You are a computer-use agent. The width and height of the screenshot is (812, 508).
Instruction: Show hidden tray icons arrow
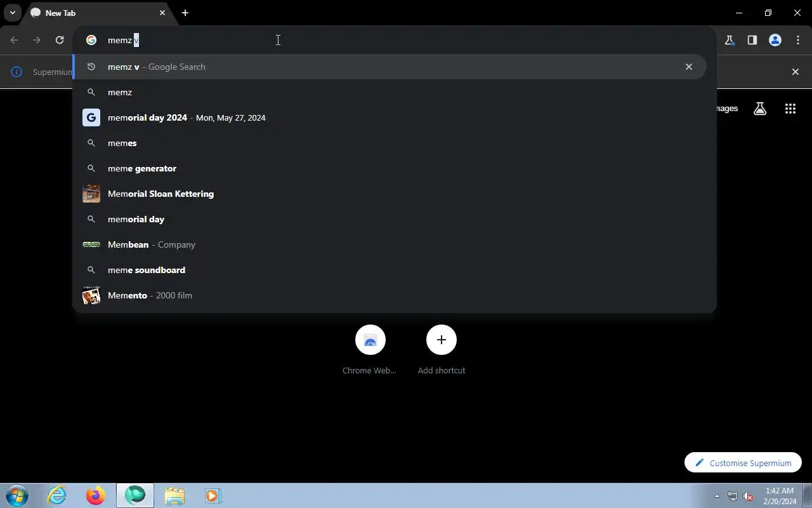tap(717, 496)
